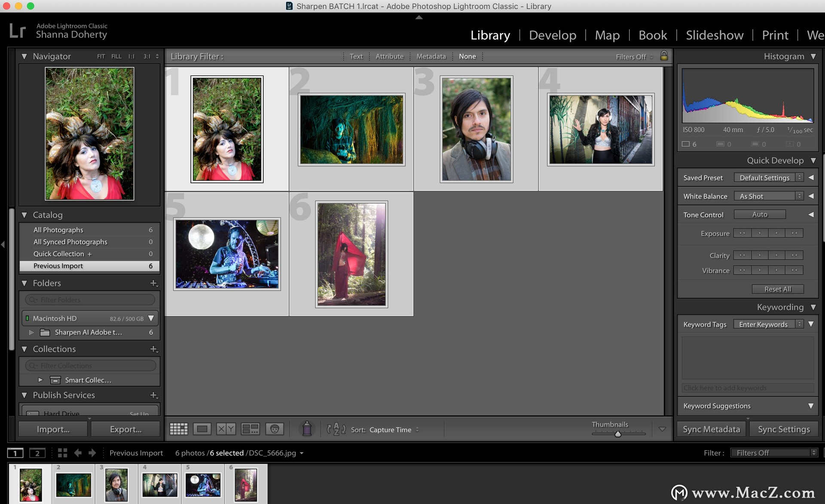
Task: Open the Saved Preset dropdown menu
Action: (x=769, y=178)
